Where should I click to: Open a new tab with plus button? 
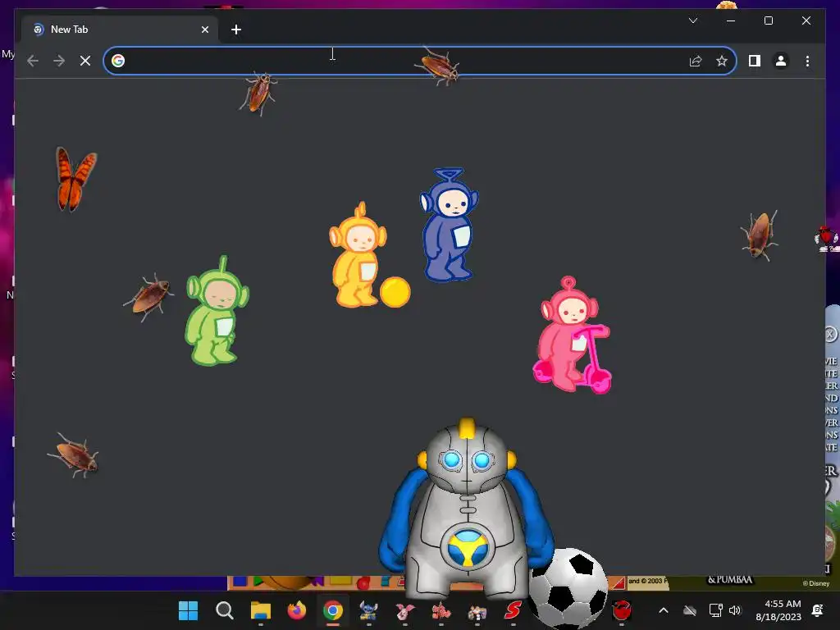click(236, 30)
